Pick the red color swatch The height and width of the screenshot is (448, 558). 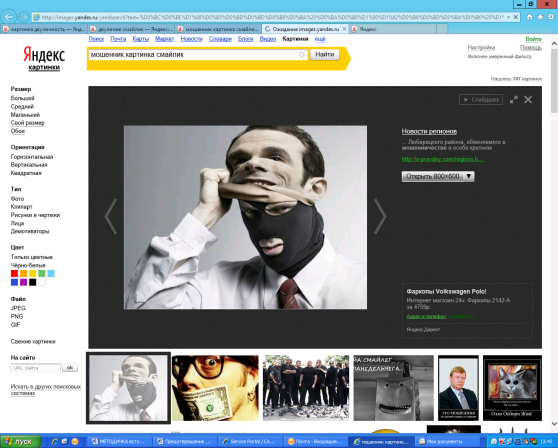(x=14, y=273)
